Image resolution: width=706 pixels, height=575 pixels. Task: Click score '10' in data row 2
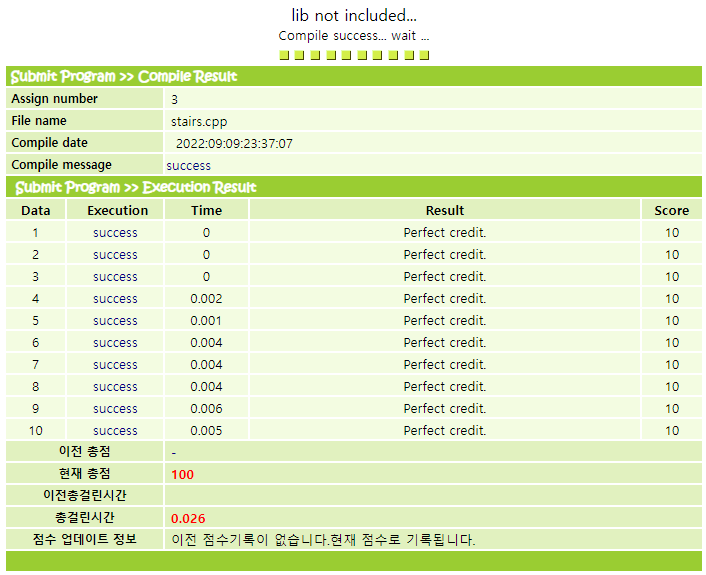click(x=672, y=255)
